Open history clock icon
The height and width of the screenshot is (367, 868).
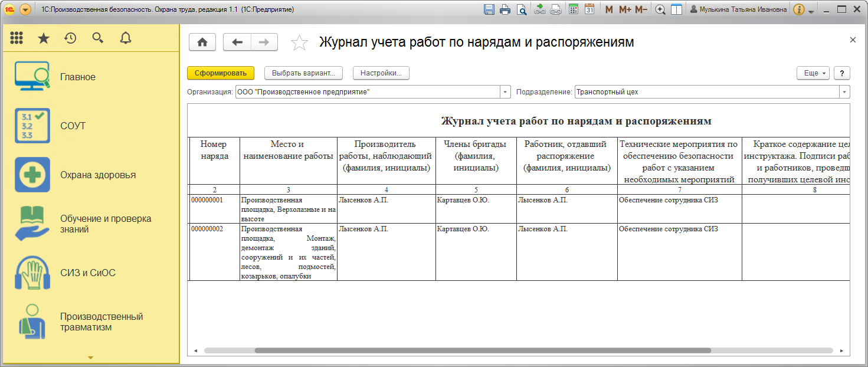[70, 38]
